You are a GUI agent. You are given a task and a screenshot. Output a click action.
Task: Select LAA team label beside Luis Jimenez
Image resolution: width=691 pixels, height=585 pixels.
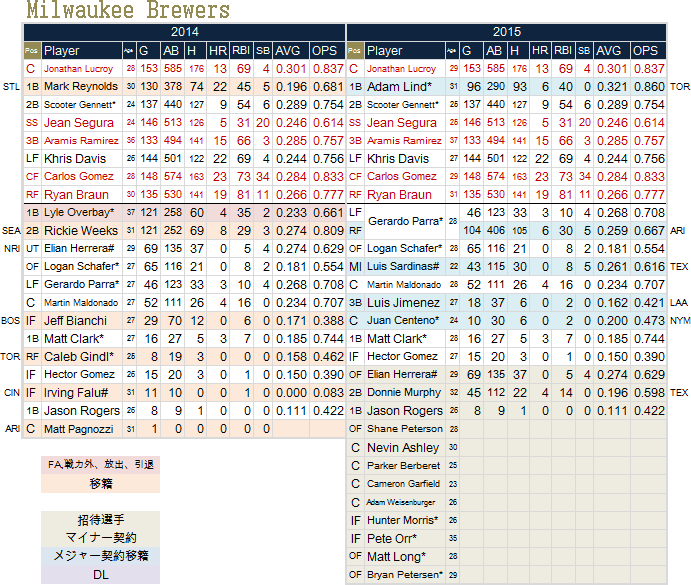[x=679, y=303]
